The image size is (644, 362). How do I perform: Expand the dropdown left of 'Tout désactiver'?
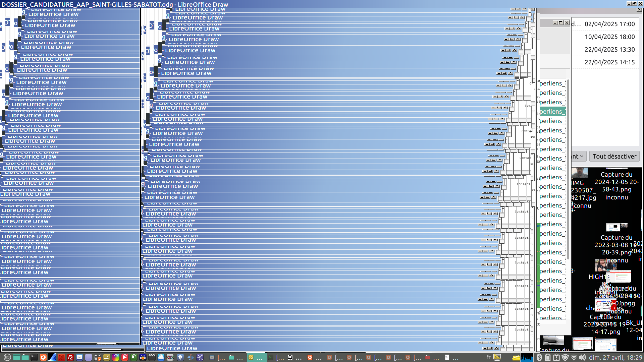tap(579, 156)
